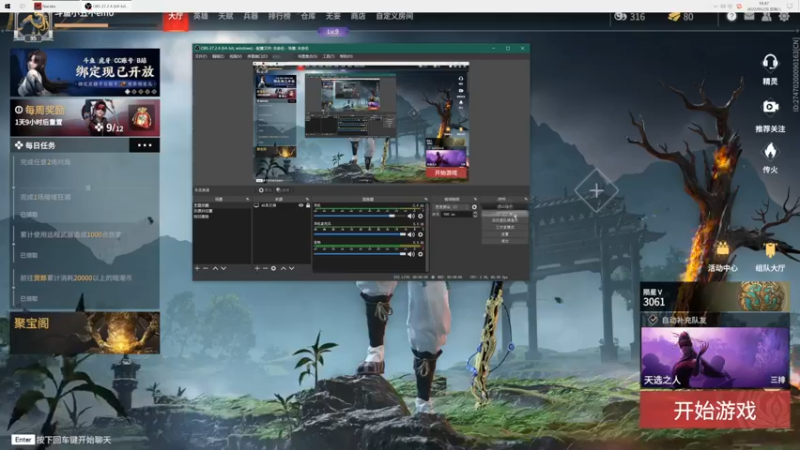The image size is (800, 450).
Task: Open the 自定义房间 custom room tab
Action: pos(394,16)
